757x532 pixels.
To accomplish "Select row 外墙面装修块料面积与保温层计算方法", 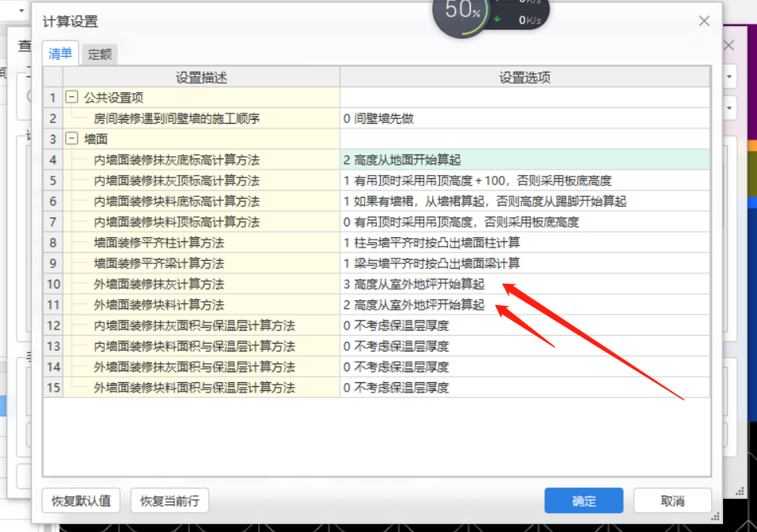I will [201, 388].
